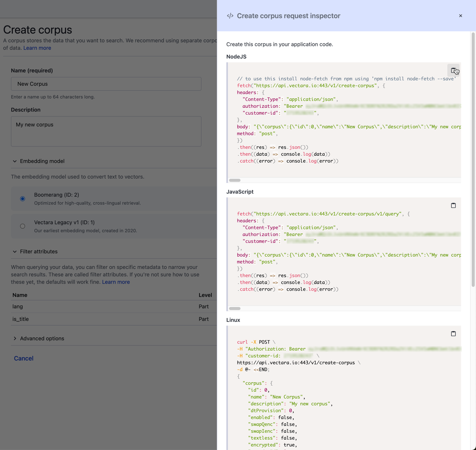Image resolution: width=476 pixels, height=450 pixels.
Task: Click the My new corpus description field
Action: point(106,131)
